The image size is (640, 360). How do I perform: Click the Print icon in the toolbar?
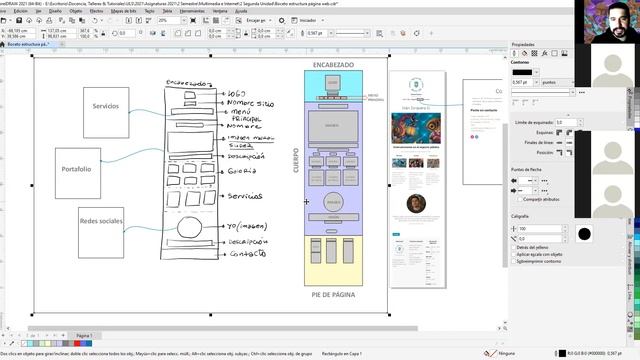click(x=49, y=20)
